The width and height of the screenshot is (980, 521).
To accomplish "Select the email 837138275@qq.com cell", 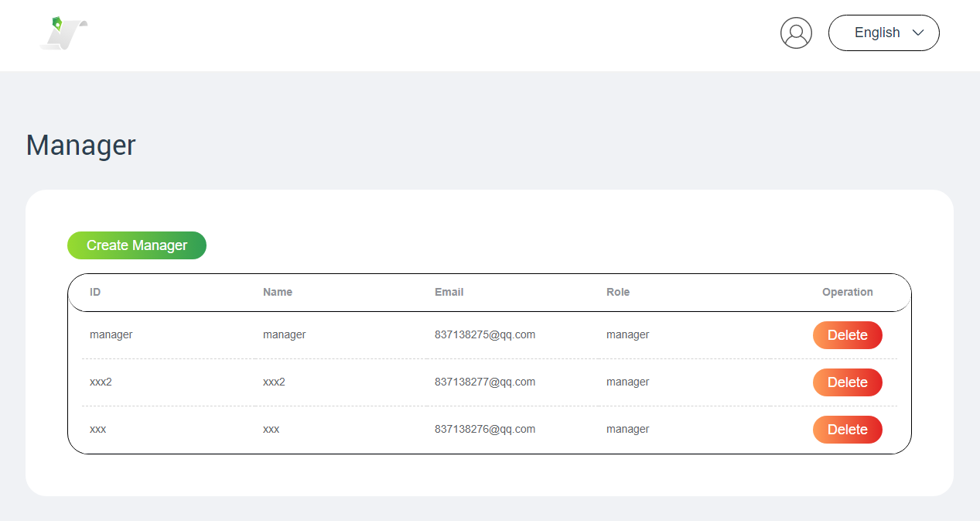I will click(x=485, y=334).
